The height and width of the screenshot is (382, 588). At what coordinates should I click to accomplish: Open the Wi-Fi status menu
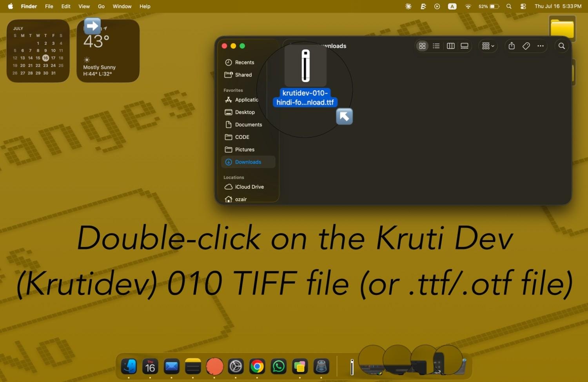point(468,6)
